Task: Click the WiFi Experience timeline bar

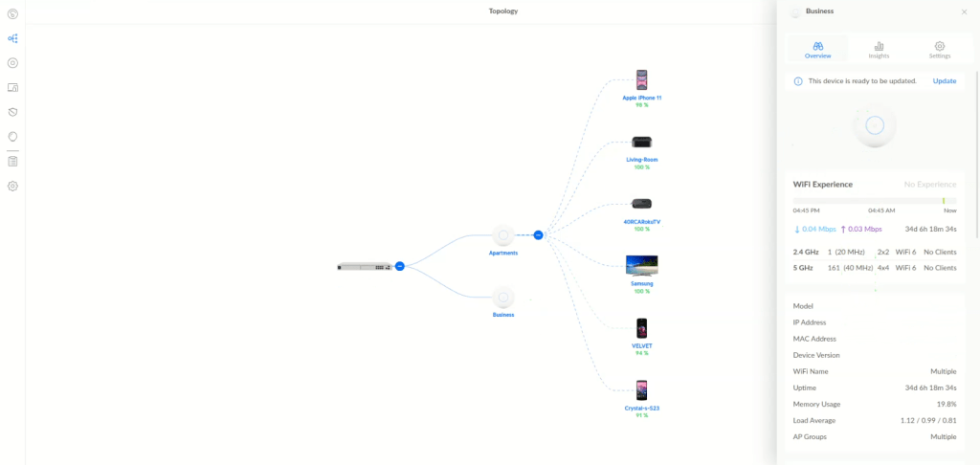Action: (874, 201)
